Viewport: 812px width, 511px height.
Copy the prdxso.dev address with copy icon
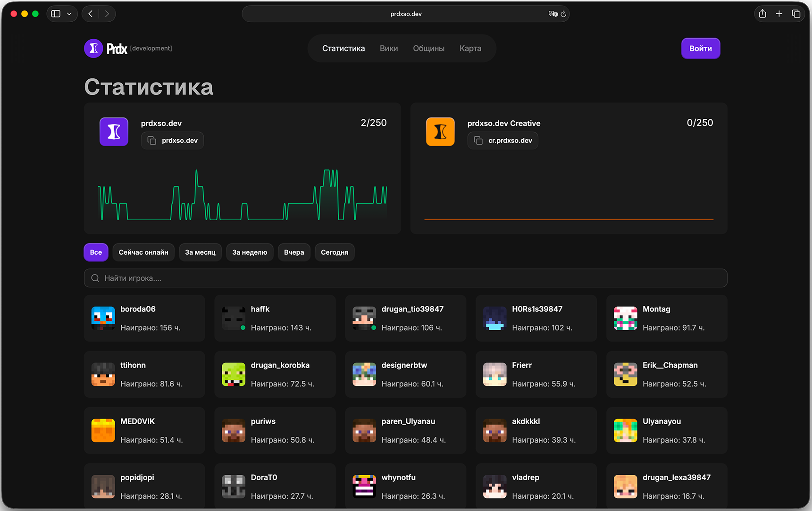click(x=152, y=141)
